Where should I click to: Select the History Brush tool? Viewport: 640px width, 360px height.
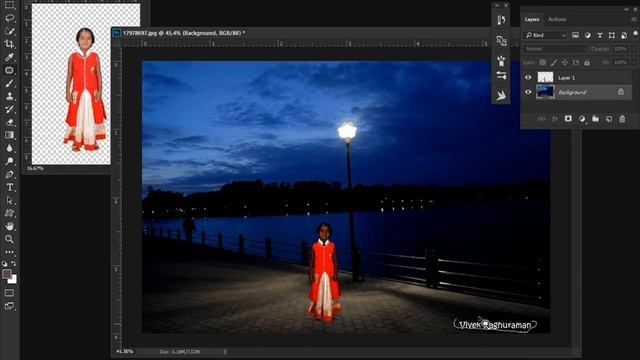[9, 109]
